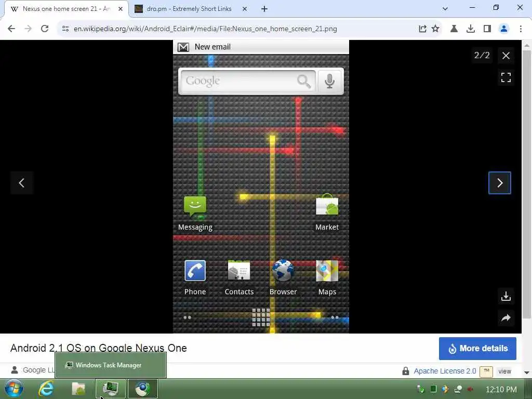Image resolution: width=532 pixels, height=399 pixels.
Task: Click image caption Android 2.1 OS text
Action: pyautogui.click(x=98, y=348)
